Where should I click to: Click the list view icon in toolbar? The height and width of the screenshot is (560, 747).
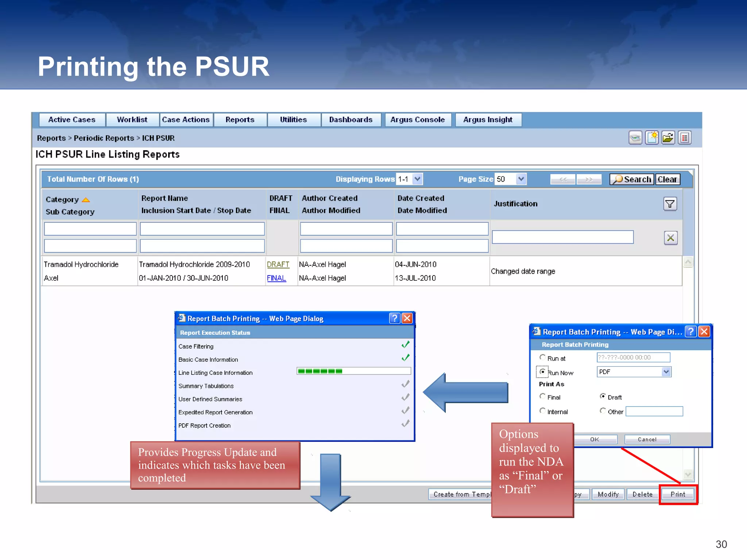click(x=685, y=138)
